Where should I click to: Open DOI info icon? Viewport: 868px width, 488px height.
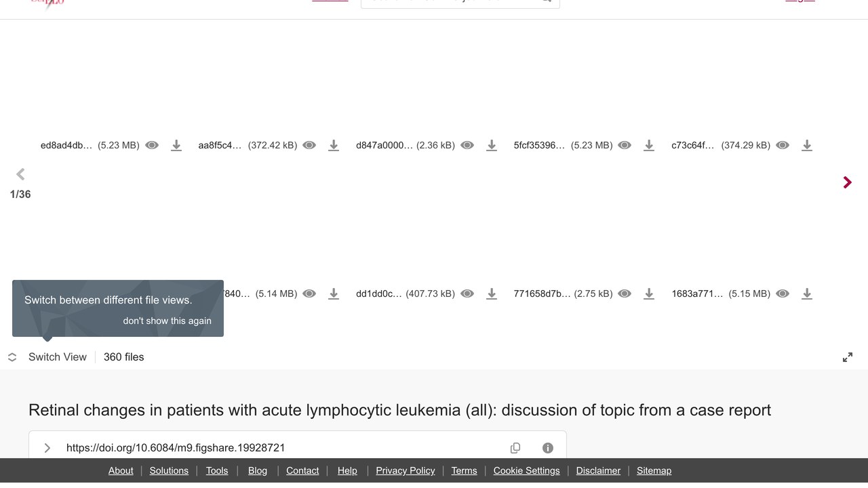[548, 448]
